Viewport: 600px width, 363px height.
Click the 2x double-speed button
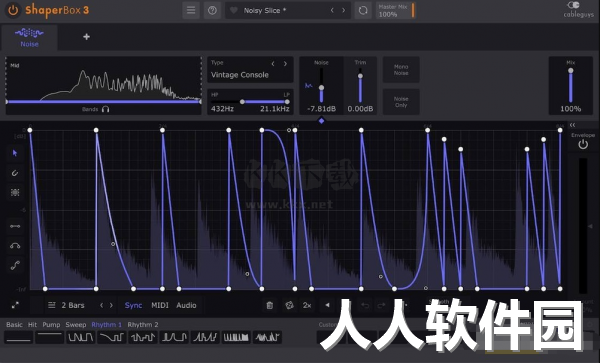307,305
